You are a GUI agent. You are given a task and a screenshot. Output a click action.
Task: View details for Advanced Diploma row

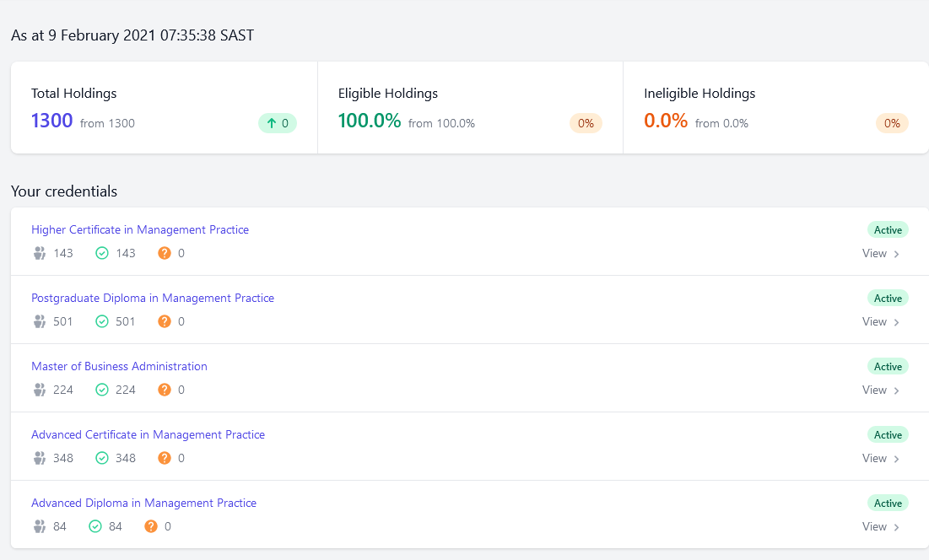(x=881, y=526)
